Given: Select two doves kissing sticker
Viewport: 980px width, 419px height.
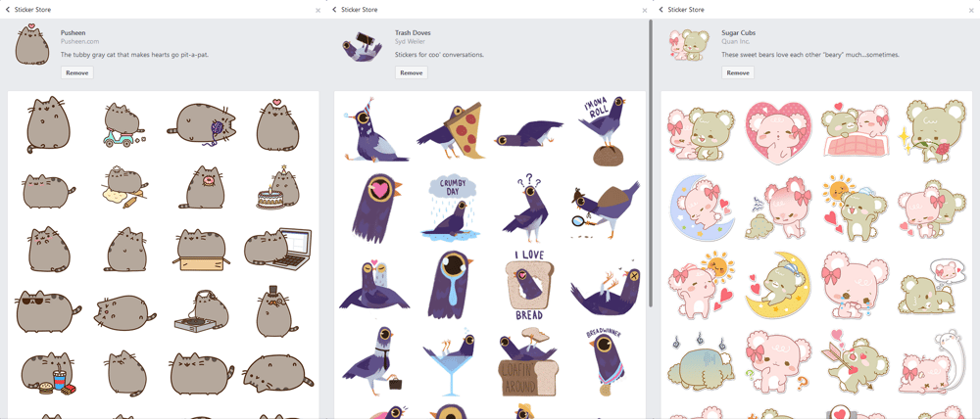Looking at the screenshot, I should (373, 284).
